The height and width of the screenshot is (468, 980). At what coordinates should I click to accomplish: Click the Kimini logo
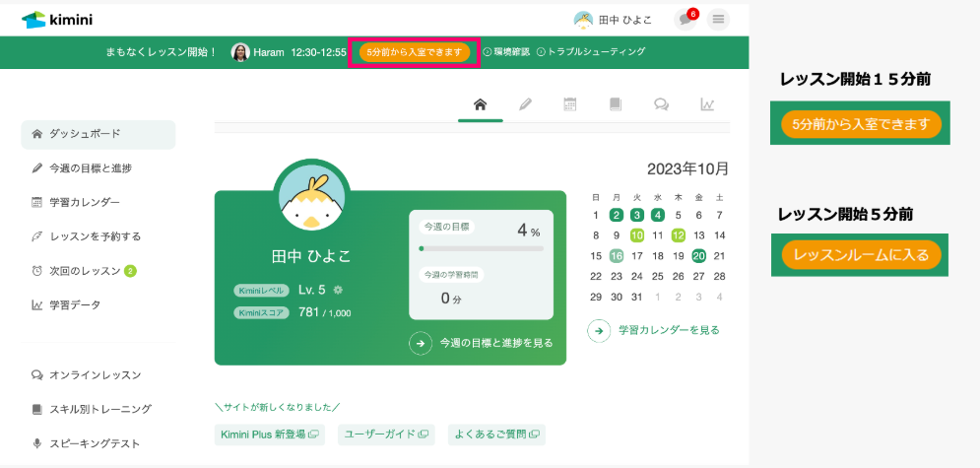[x=57, y=19]
